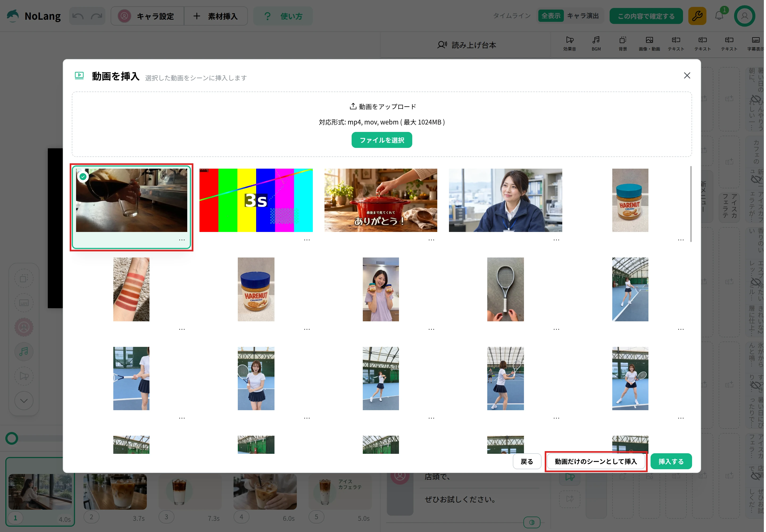Screen dimensions: 766x532
Task: Select the lipstick swatches on arm video
Action: pos(131,289)
